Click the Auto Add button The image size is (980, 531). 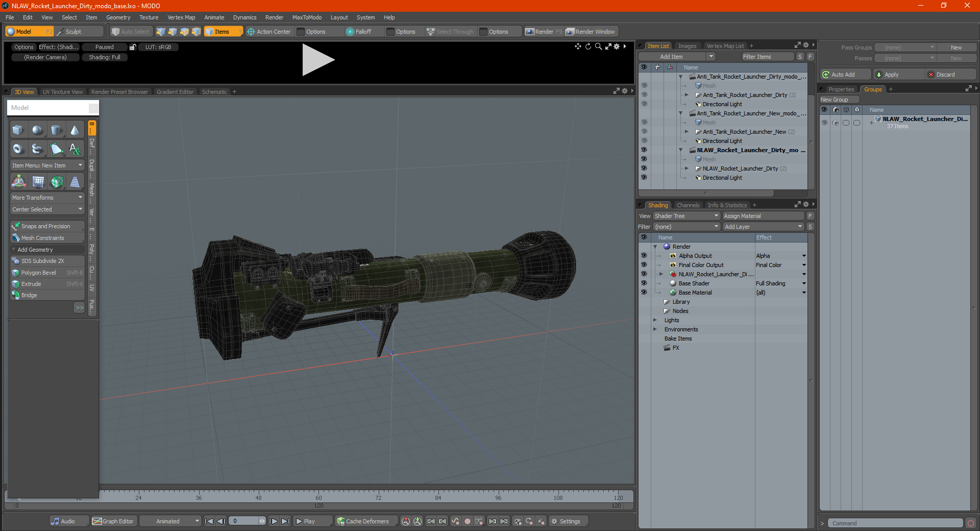coord(845,75)
